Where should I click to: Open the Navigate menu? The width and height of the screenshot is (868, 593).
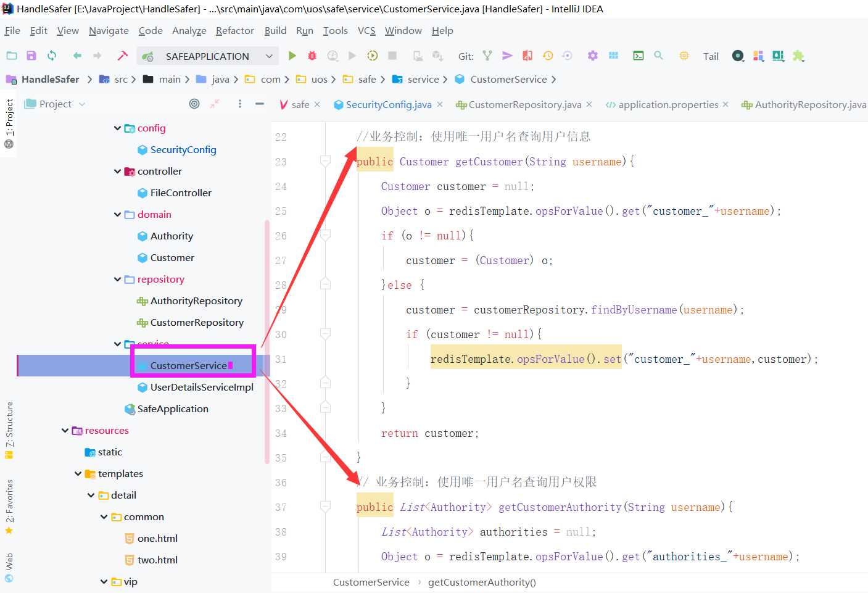click(x=109, y=30)
